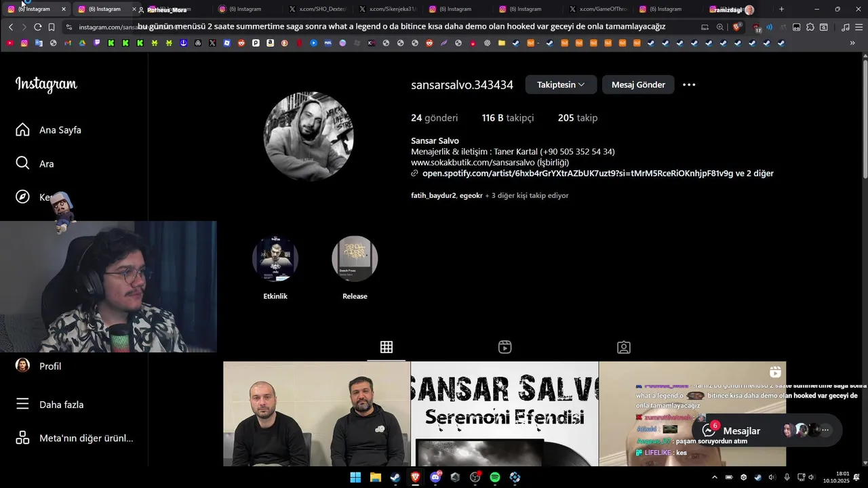Open Spotify from the taskbar
This screenshot has width=868, height=488.
(x=495, y=477)
